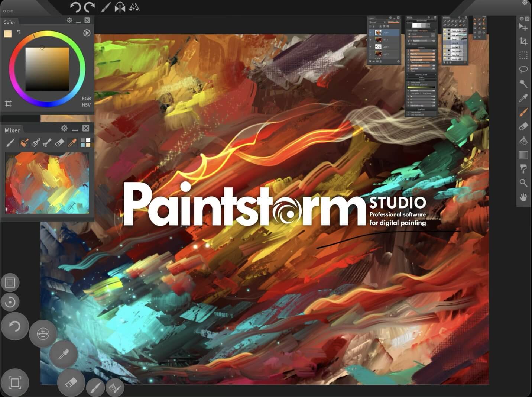The image size is (532, 397).
Task: Open the Normal blend mode dropdown
Action: click(x=376, y=22)
